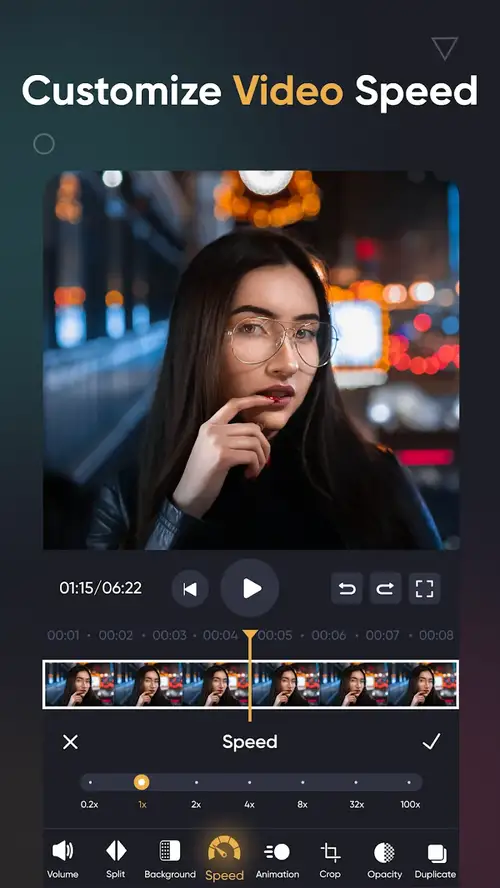Open the Volume tool
The image size is (500, 888).
pyautogui.click(x=62, y=859)
